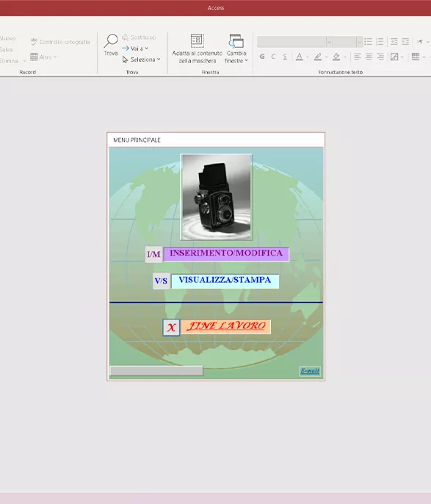431x504 pixels.
Task: Click Controllo ortografia spell check
Action: [x=60, y=42]
